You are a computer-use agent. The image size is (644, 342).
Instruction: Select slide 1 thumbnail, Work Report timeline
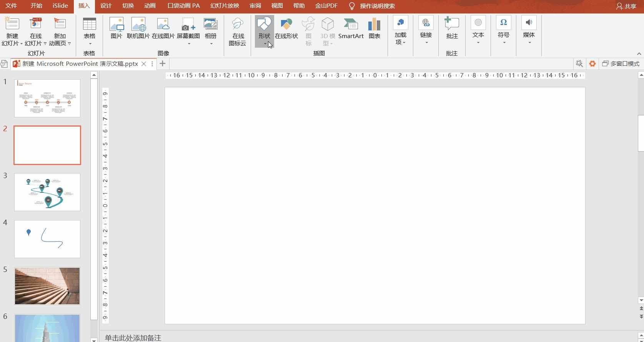tap(47, 98)
